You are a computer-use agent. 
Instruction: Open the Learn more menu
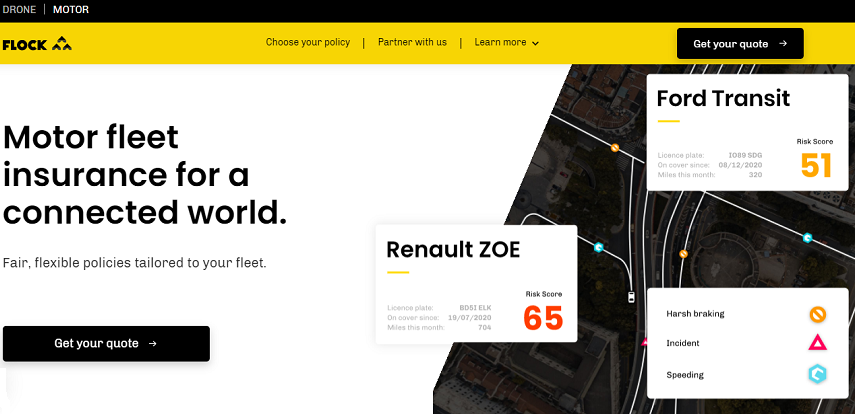(501, 43)
